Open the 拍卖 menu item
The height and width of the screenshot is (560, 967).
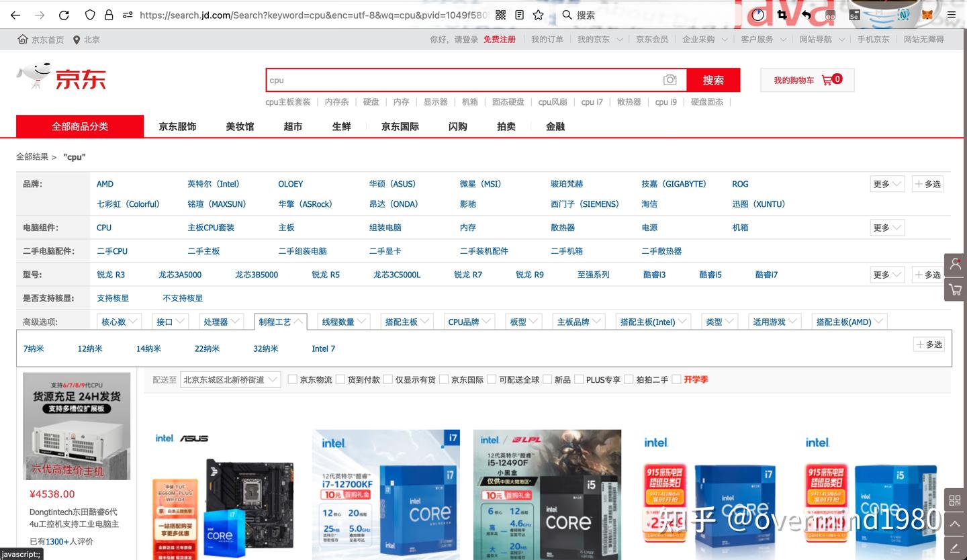pyautogui.click(x=506, y=126)
